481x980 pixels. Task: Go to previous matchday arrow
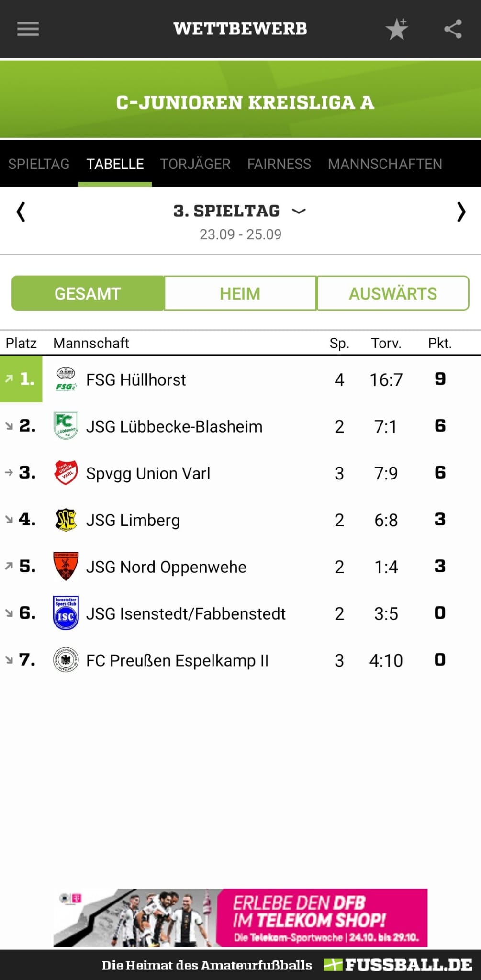click(21, 212)
